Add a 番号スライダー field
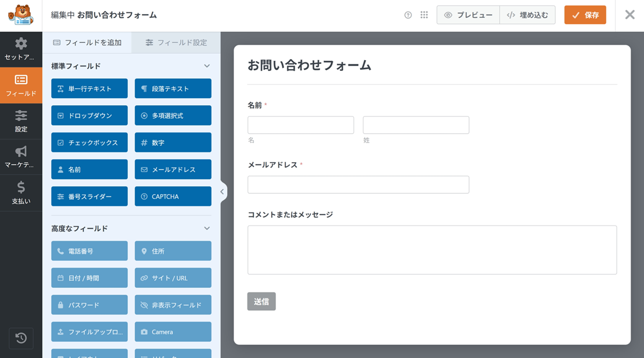Viewport: 644px width, 358px height. pos(90,196)
